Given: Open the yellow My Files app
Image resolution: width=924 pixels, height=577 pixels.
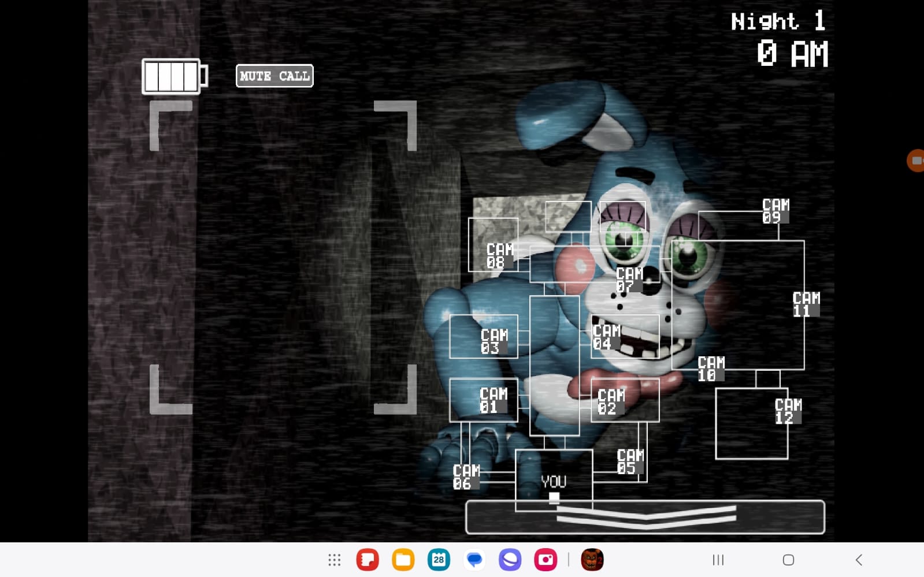Looking at the screenshot, I should tap(403, 560).
